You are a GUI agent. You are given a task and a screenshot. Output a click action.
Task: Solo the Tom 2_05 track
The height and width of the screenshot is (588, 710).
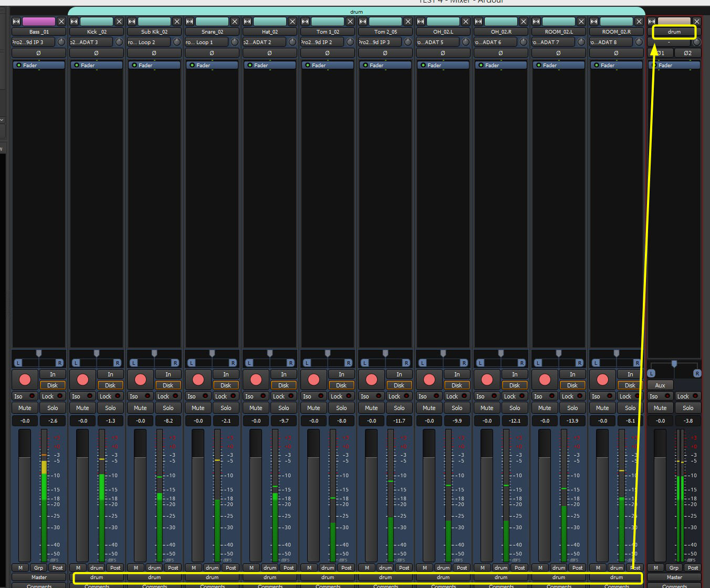click(399, 408)
